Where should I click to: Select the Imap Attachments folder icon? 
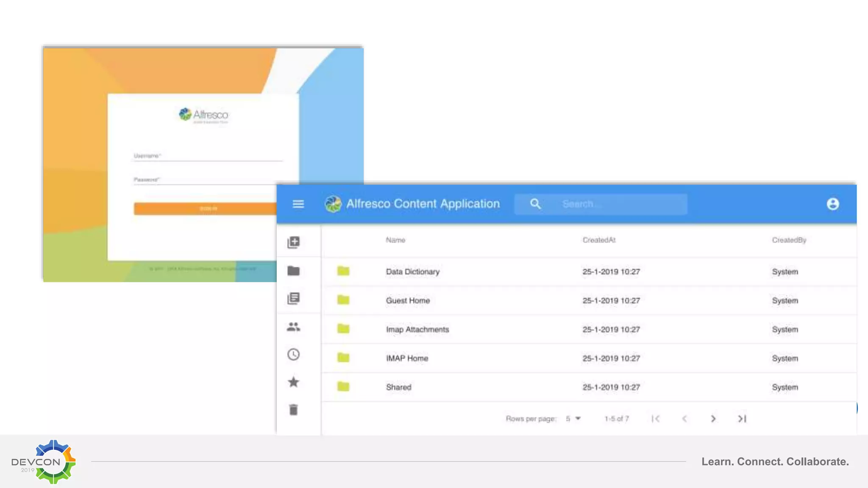point(343,329)
